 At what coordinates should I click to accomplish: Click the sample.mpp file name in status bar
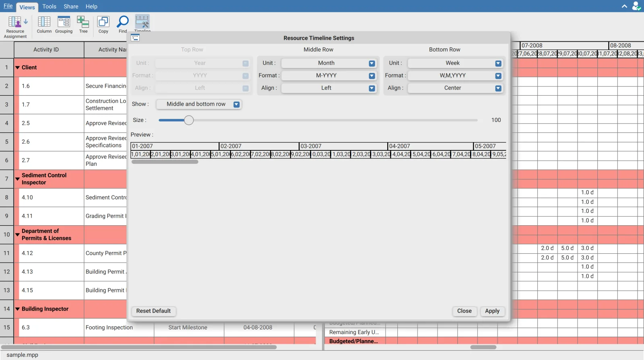pyautogui.click(x=23, y=355)
